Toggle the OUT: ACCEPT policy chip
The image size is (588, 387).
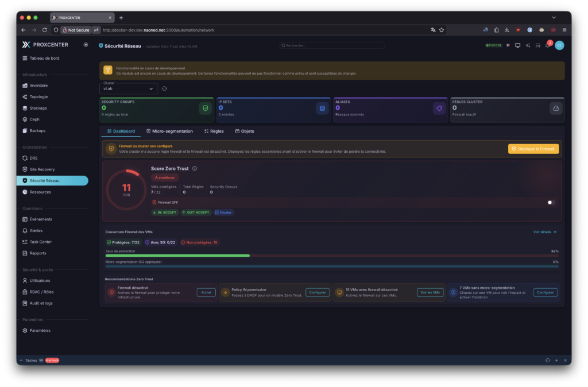pyautogui.click(x=195, y=212)
